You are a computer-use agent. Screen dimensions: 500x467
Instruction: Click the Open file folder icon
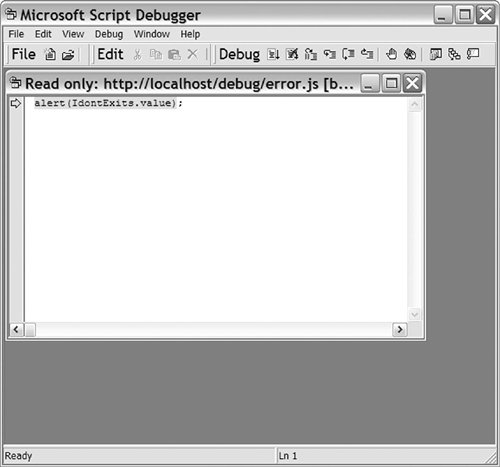tap(68, 55)
